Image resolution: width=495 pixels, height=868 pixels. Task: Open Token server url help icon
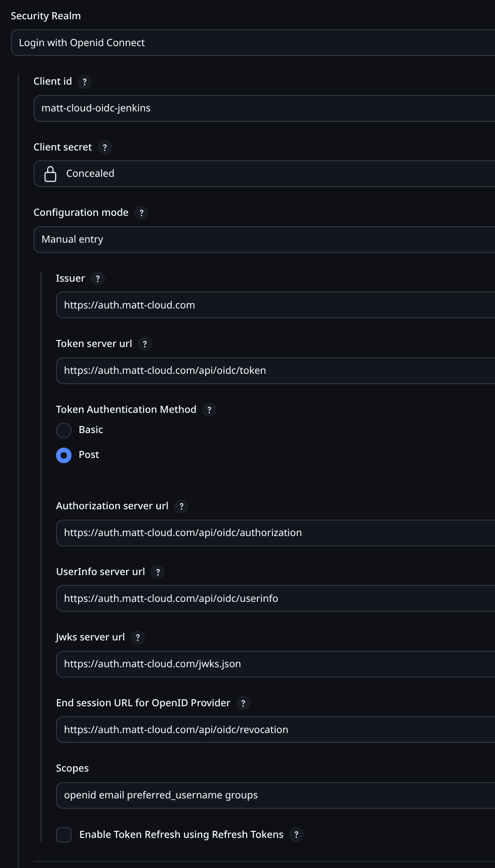tap(144, 344)
